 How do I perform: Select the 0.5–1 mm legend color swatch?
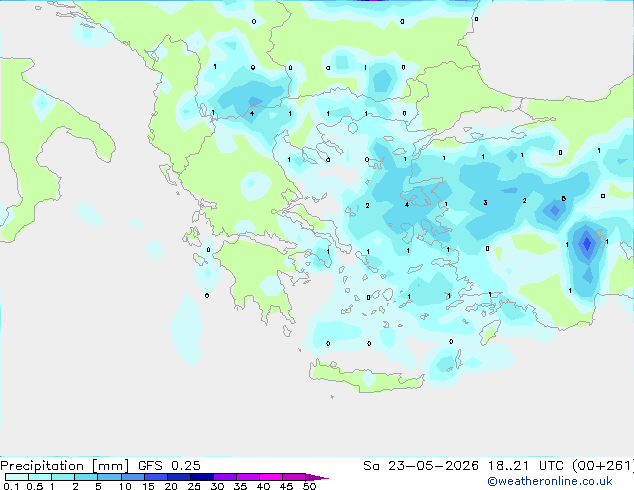40,477
